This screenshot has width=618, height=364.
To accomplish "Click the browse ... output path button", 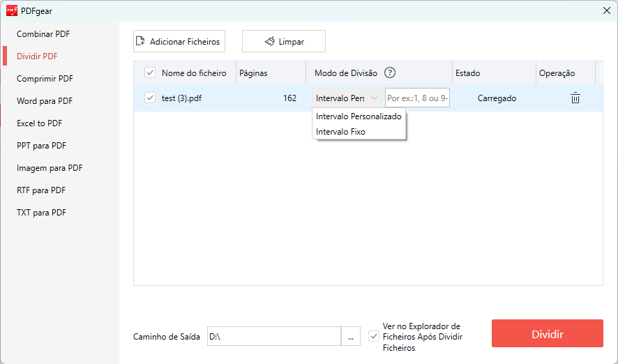I will tap(350, 337).
